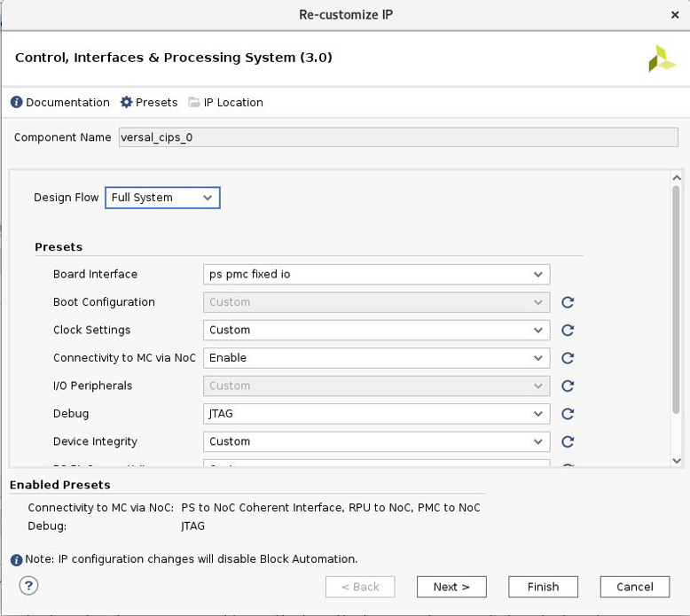This screenshot has width=690, height=616.
Task: Click the 'Design Flow' label
Action: [x=66, y=197]
